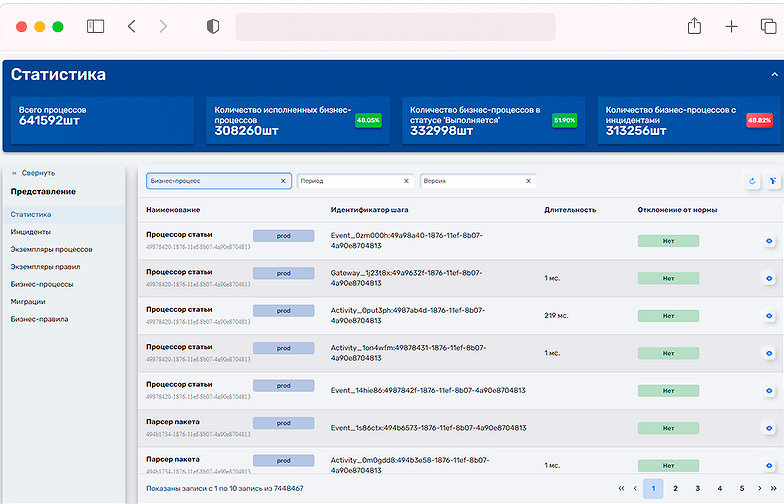Go back using the browser back arrow
The image size is (784, 504).
click(132, 26)
